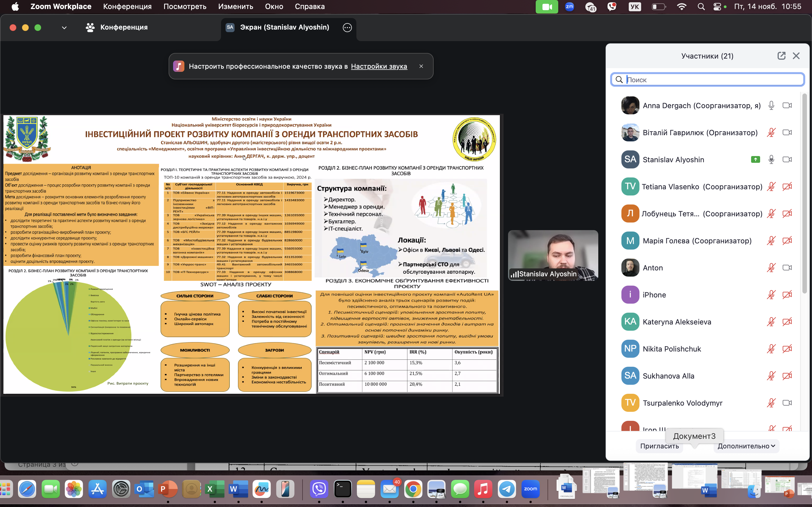
Task: Dismiss the sound quality notification
Action: (x=421, y=66)
